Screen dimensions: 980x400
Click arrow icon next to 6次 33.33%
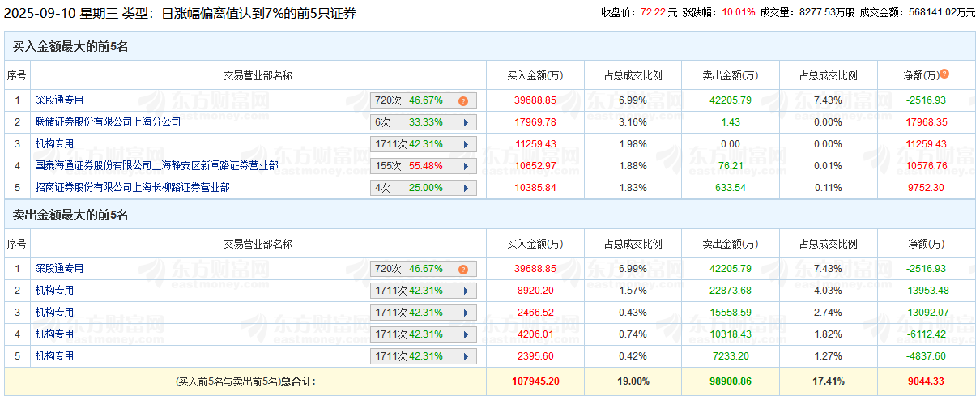coord(466,123)
